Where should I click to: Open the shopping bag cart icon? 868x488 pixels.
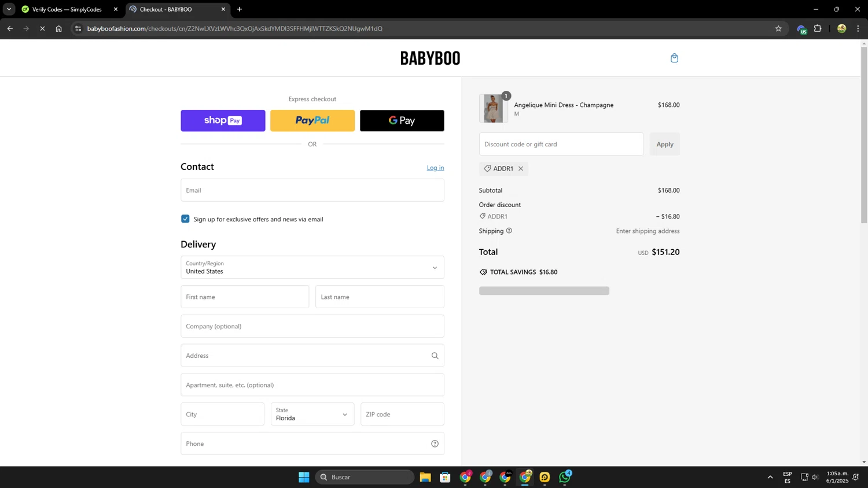click(674, 58)
